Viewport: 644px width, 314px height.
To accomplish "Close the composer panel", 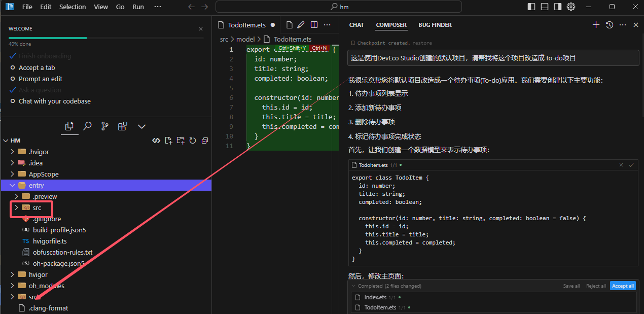I will (636, 25).
